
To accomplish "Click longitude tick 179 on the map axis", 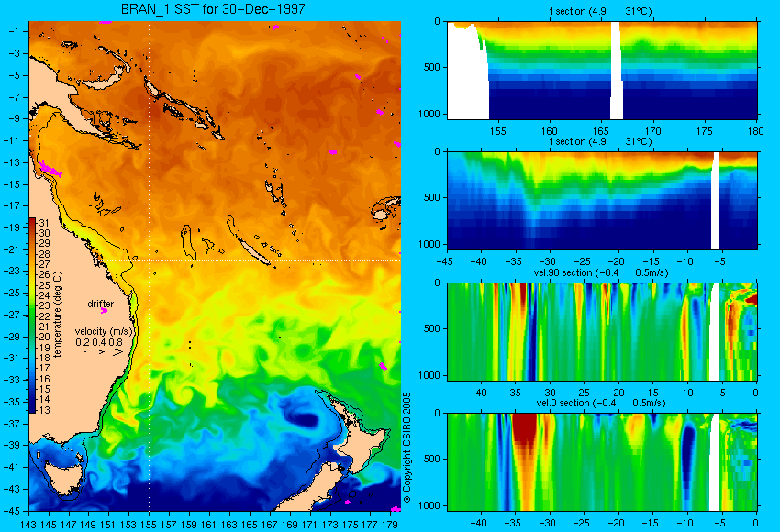I will click(x=390, y=524).
